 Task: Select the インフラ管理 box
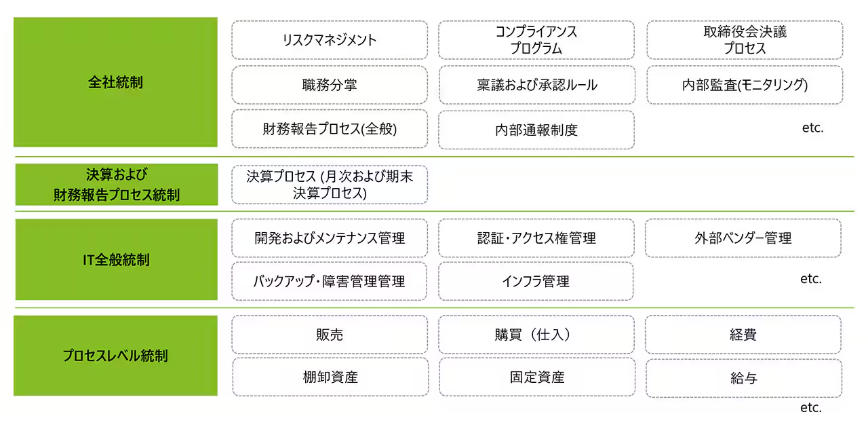pyautogui.click(x=536, y=281)
